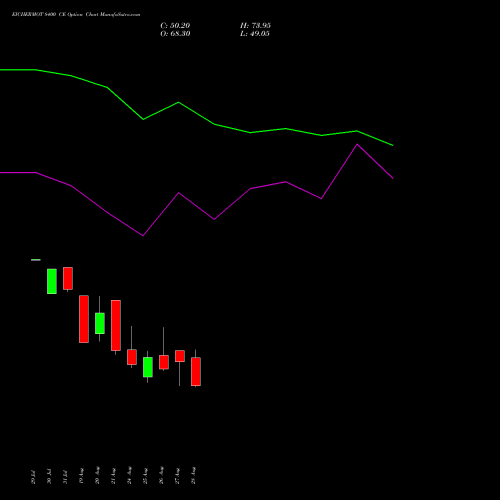Viewport: 500px width, 500px height.
Task: Click the high value 'H: 73.95'
Action: pos(255,26)
